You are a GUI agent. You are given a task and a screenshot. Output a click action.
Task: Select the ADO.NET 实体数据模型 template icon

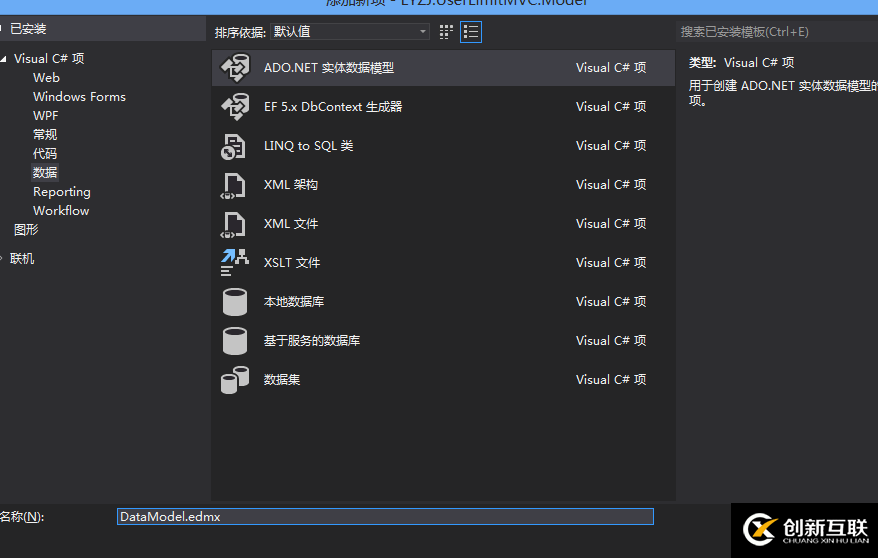(235, 68)
